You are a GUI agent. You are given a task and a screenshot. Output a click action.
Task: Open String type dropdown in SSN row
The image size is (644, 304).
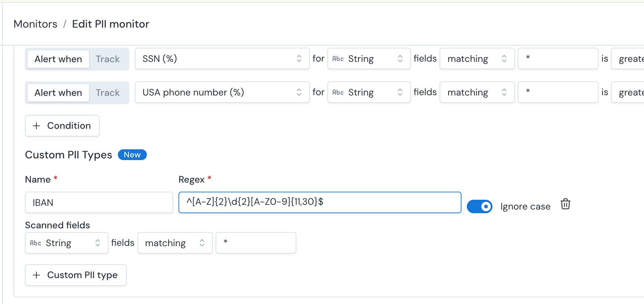[x=369, y=59]
